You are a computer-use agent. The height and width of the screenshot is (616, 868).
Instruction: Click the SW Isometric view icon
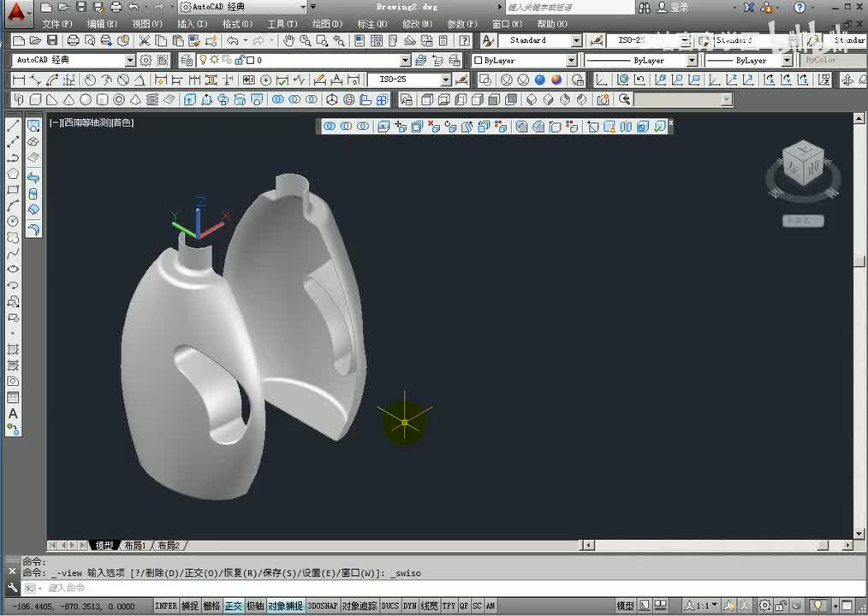[x=532, y=99]
